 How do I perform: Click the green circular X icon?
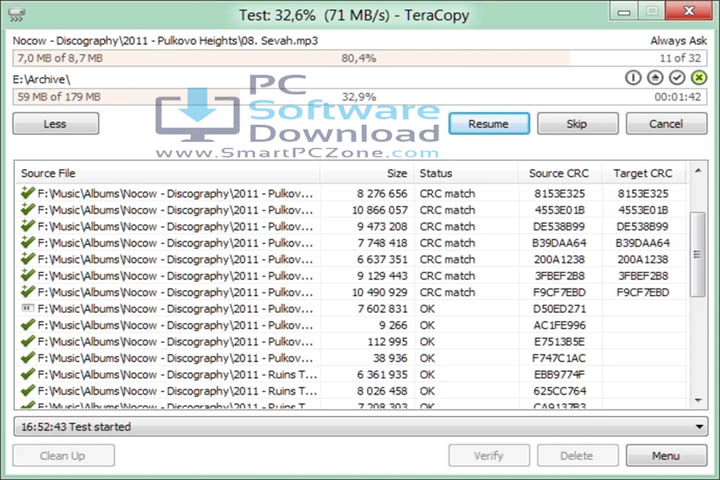(699, 78)
